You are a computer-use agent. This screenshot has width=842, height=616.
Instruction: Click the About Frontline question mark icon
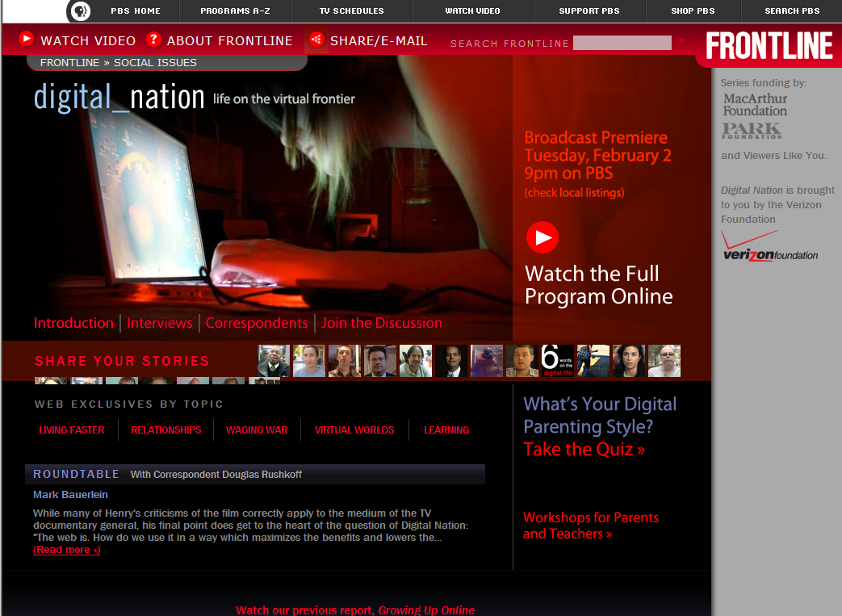[153, 39]
